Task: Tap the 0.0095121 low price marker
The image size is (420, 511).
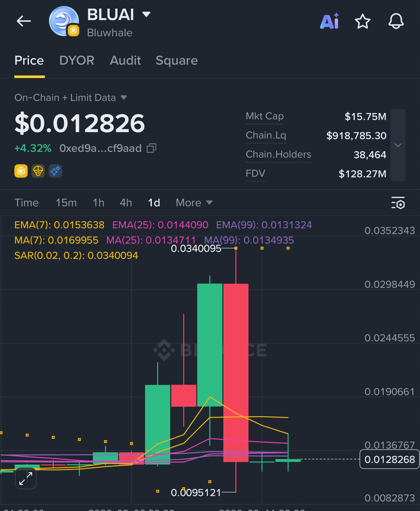Action: (x=196, y=492)
